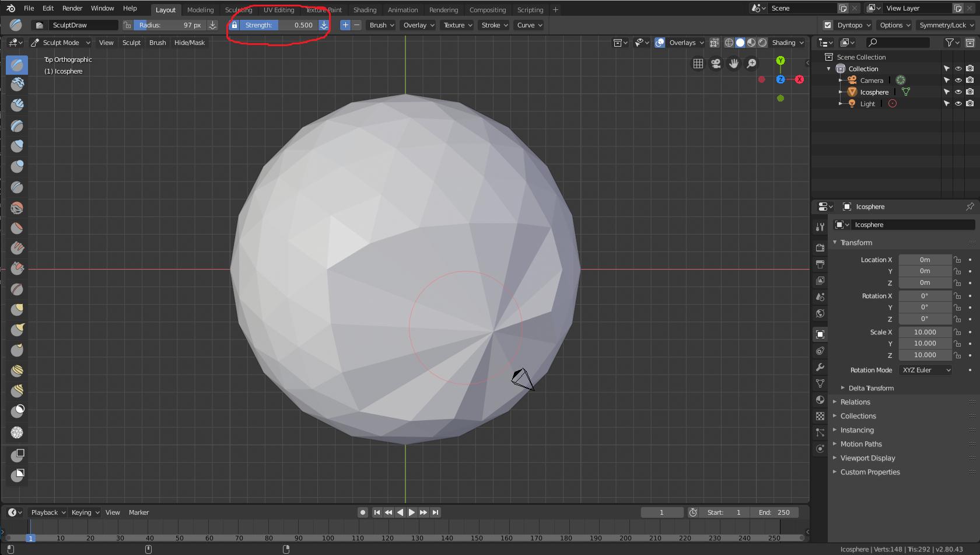The height and width of the screenshot is (555, 980).
Task: Select the Grab brush tool
Action: 17,310
